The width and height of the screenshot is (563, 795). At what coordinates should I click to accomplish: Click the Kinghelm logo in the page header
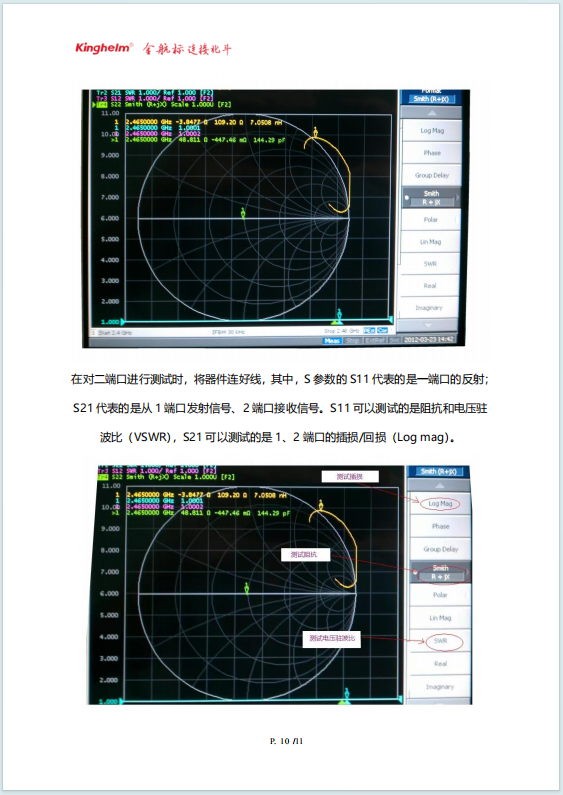104,48
